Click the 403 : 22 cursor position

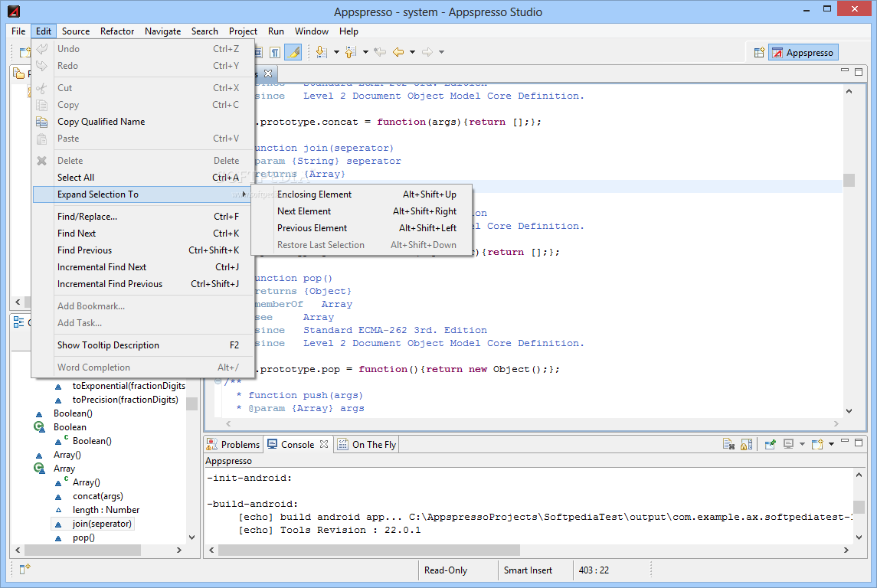594,570
